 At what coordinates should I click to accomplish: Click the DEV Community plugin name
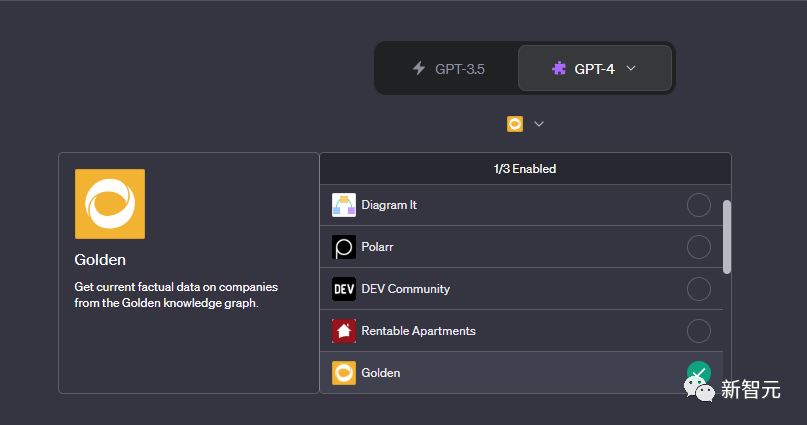(x=406, y=289)
